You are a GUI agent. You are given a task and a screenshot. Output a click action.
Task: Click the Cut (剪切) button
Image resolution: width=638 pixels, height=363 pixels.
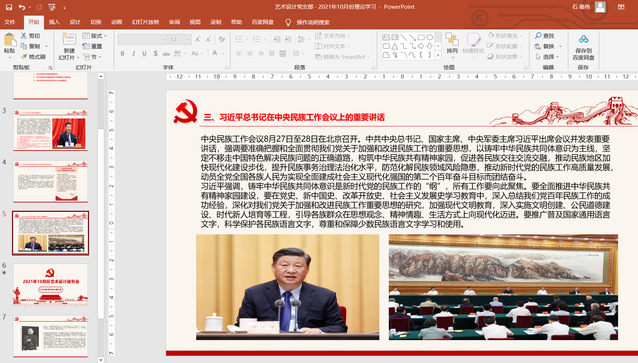[x=31, y=36]
